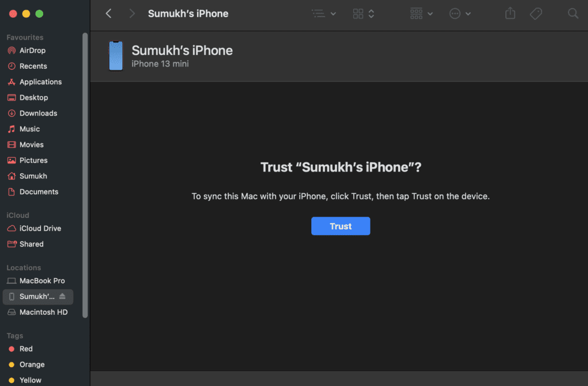Viewport: 588px width, 386px height.
Task: Open Documents in sidebar
Action: [x=37, y=192]
